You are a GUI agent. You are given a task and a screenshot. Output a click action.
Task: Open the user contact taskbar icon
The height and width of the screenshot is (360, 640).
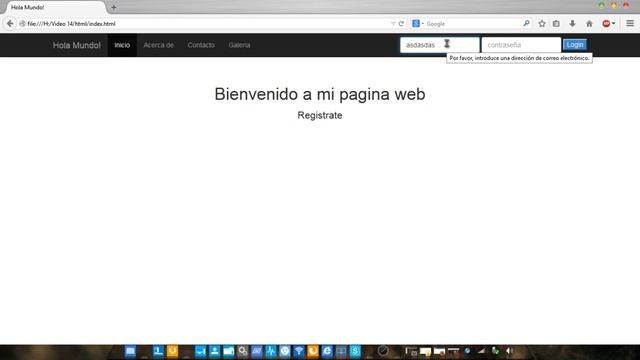pos(214,351)
